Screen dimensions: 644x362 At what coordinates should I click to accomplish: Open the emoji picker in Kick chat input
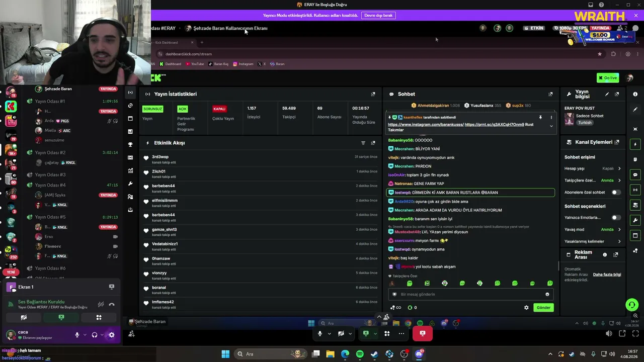click(x=547, y=294)
